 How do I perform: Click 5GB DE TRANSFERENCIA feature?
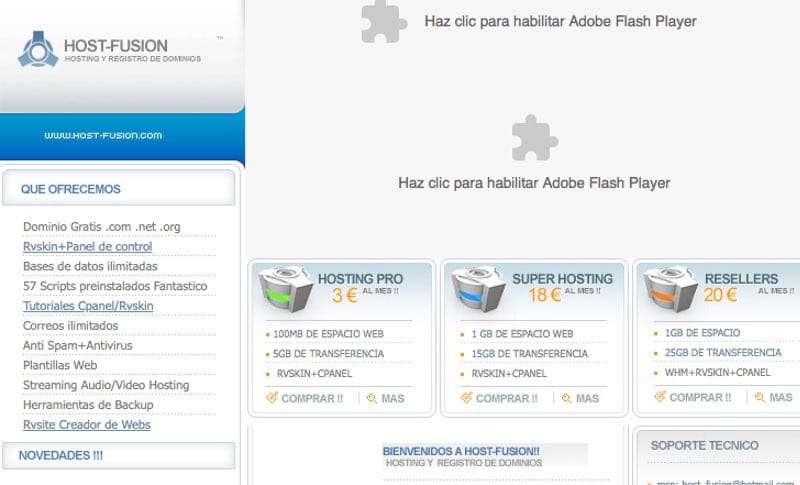point(328,354)
